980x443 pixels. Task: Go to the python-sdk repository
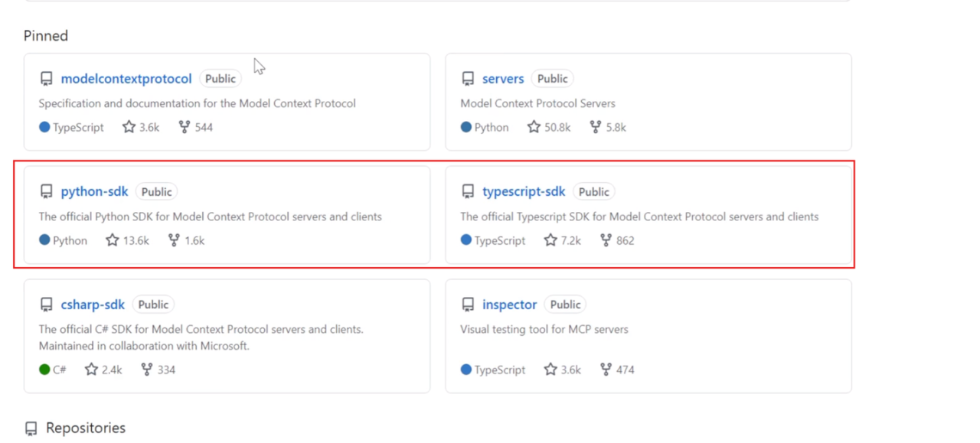point(94,191)
